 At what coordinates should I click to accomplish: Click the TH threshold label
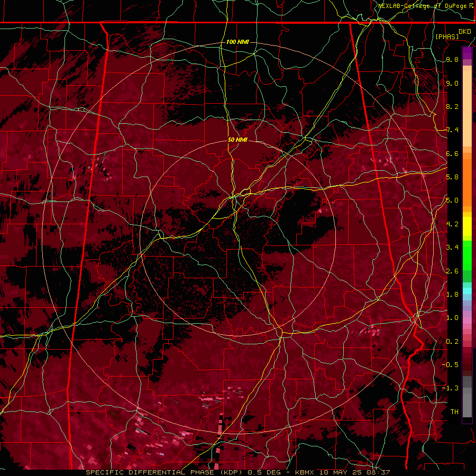[x=454, y=412]
